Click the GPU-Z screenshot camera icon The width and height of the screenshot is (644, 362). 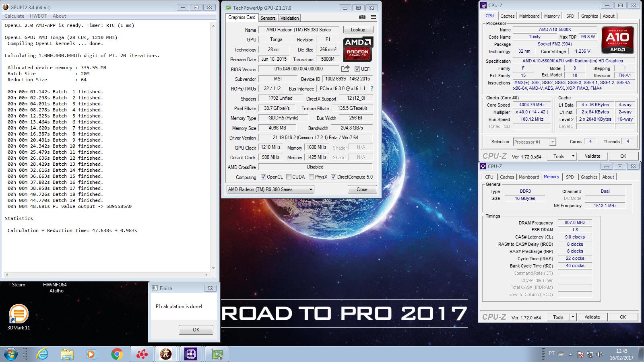tap(362, 17)
